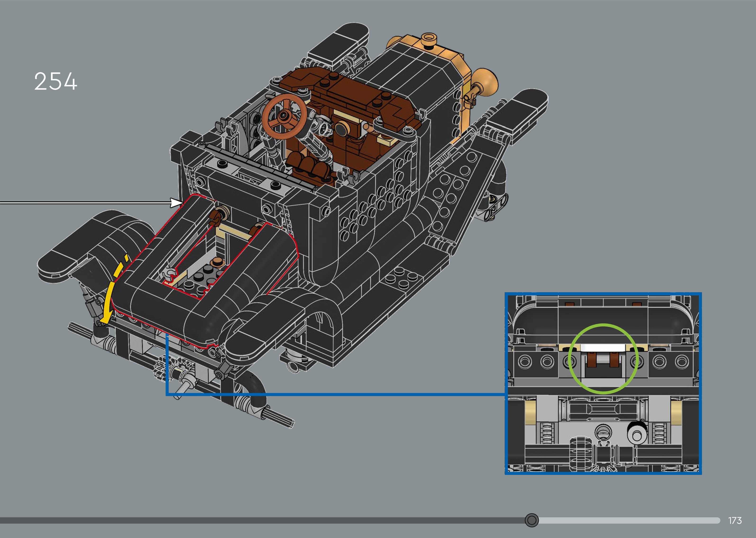This screenshot has height=538, width=756.
Task: Click the step number 254
Action: [56, 82]
